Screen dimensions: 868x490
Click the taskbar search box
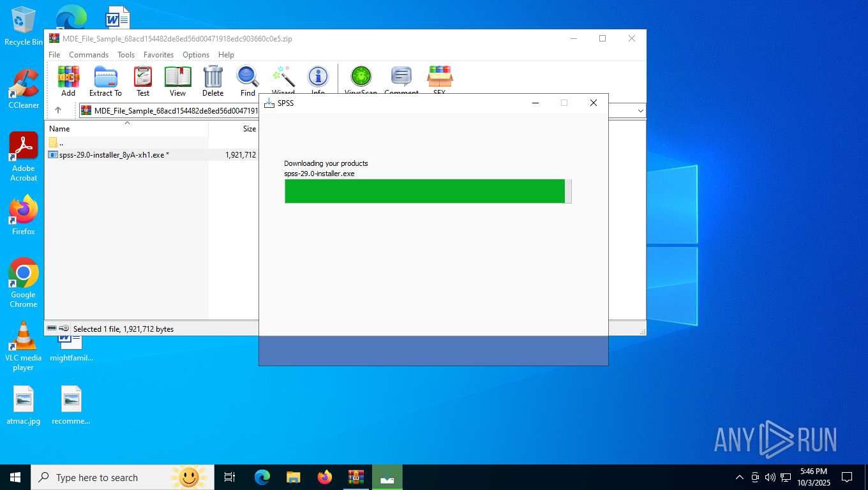tap(123, 477)
